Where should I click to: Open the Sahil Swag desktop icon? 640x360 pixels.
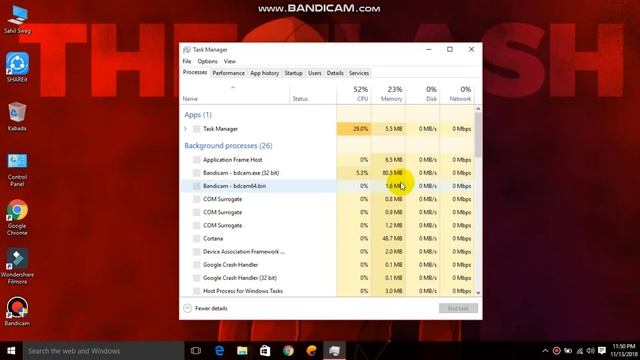pyautogui.click(x=17, y=20)
